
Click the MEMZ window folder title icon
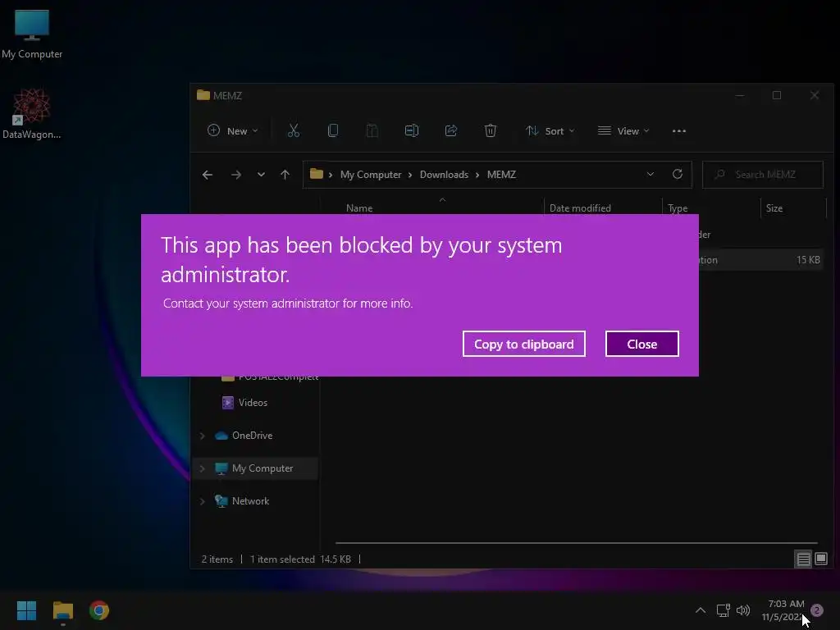[203, 95]
